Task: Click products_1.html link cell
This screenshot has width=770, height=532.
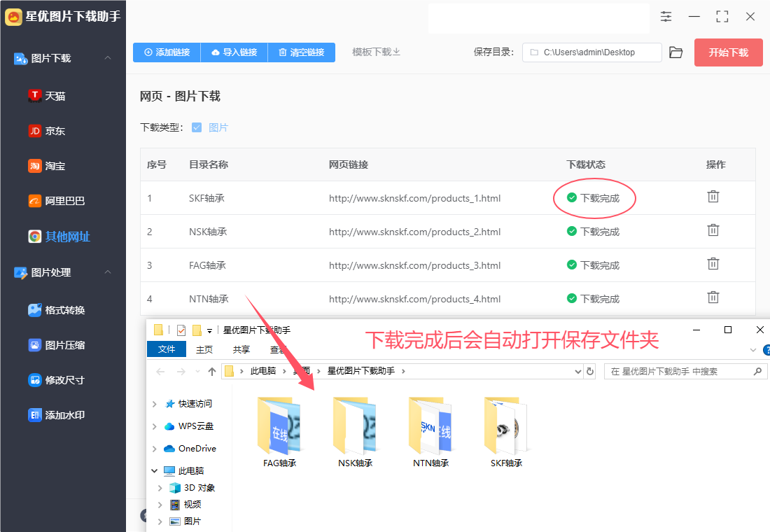Action: pyautogui.click(x=414, y=198)
